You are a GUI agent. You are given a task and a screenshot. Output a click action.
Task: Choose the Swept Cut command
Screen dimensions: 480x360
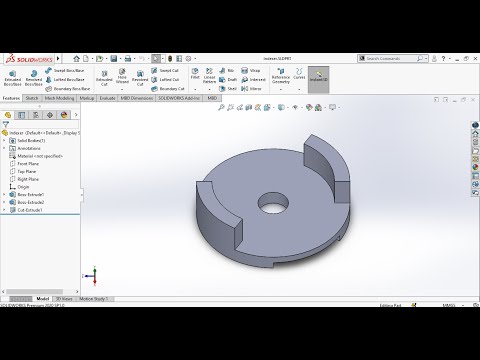(x=165, y=71)
